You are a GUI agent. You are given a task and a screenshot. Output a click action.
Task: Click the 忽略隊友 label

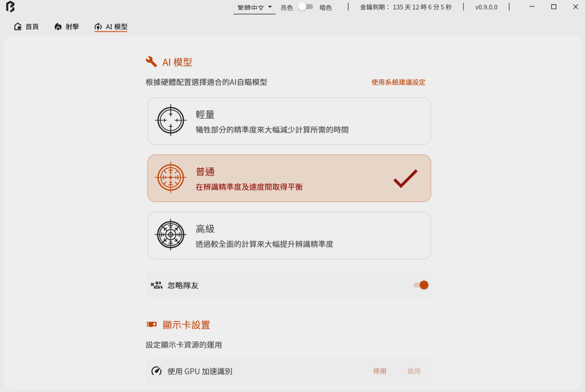[183, 285]
